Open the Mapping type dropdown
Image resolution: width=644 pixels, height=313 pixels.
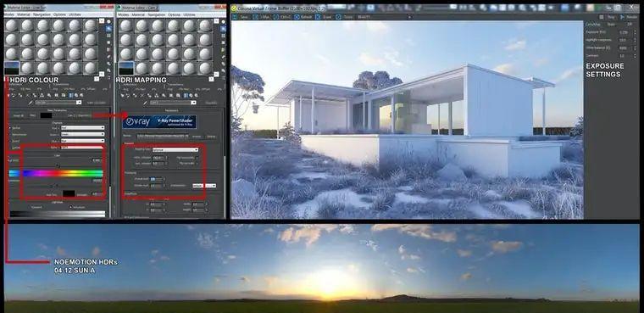pos(175,149)
